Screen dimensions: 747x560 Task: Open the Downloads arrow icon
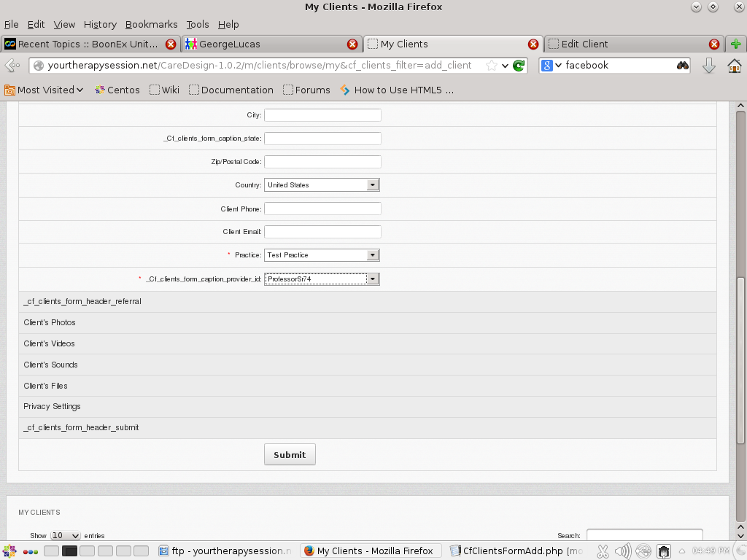click(x=708, y=66)
